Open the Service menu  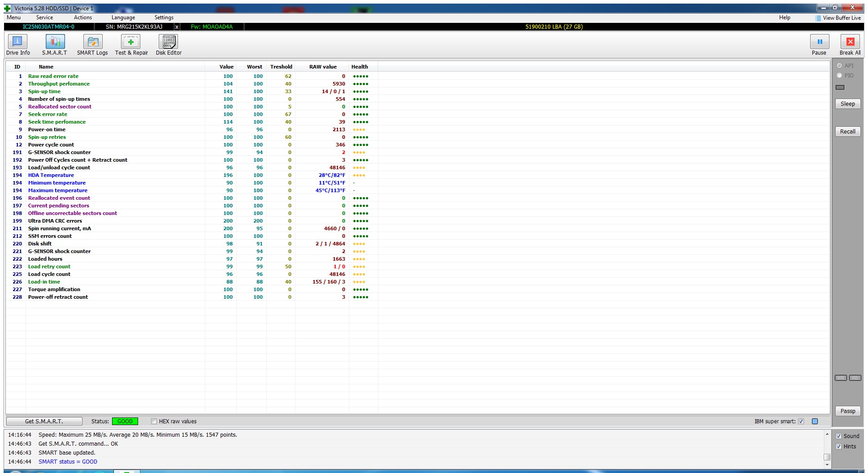44,17
